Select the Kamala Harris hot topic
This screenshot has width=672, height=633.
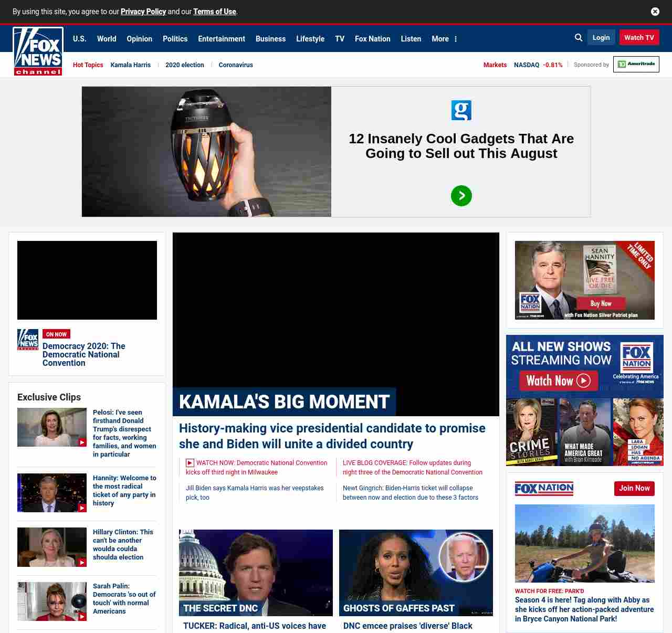click(130, 65)
